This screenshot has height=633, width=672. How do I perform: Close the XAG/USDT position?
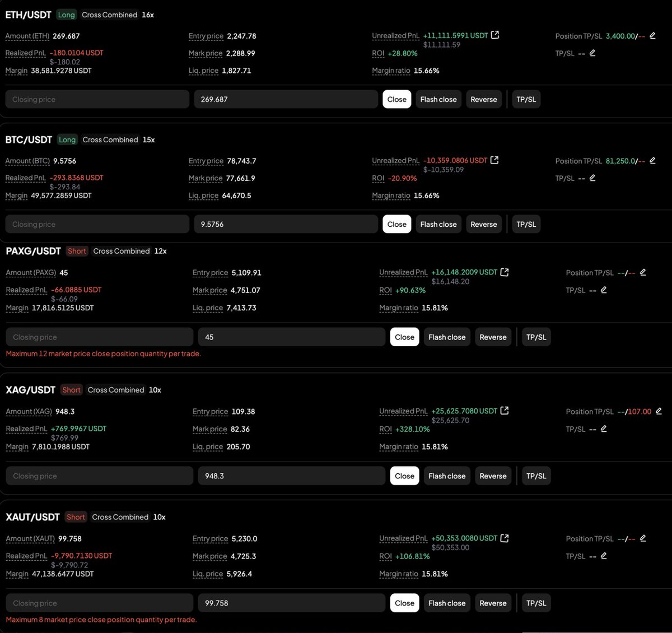coord(404,476)
